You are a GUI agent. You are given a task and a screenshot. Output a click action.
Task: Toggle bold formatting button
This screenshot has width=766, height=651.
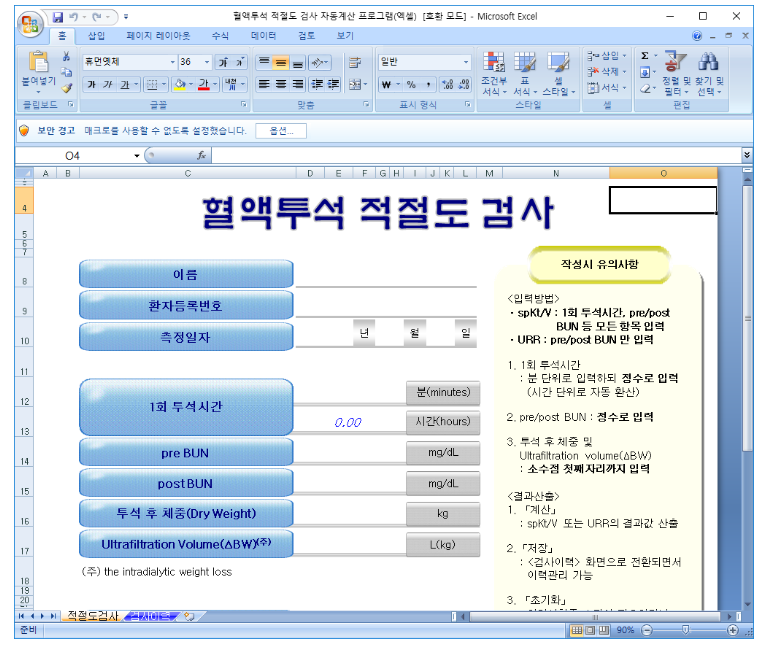point(91,84)
